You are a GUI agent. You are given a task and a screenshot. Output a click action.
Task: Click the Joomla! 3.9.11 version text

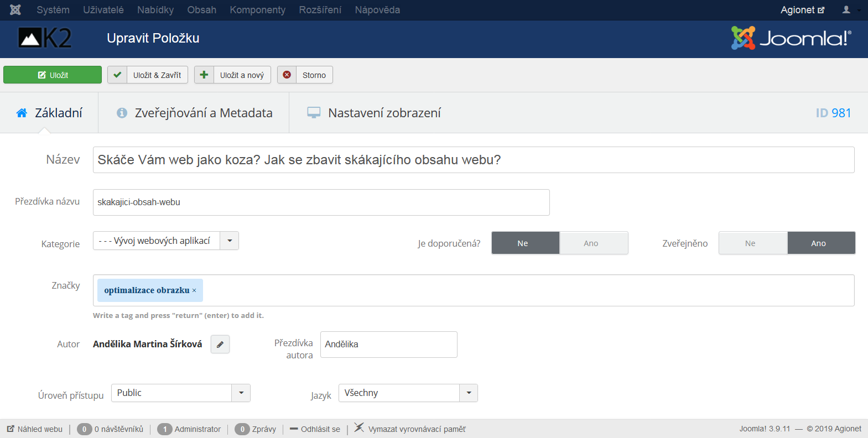(765, 429)
